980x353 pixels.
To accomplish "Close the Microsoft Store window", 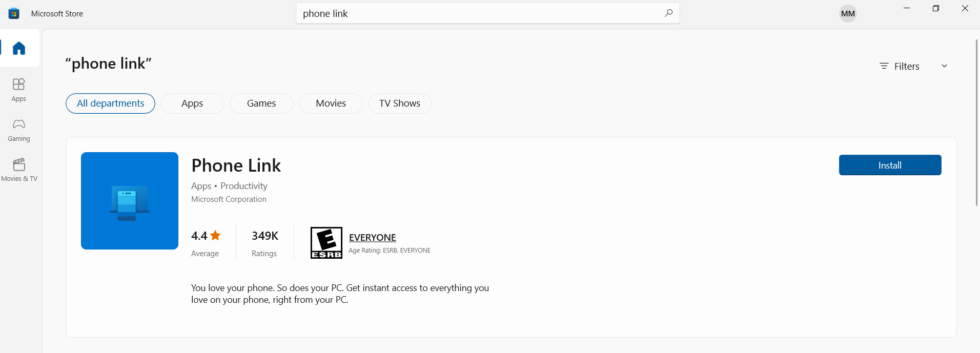I will coord(965,8).
